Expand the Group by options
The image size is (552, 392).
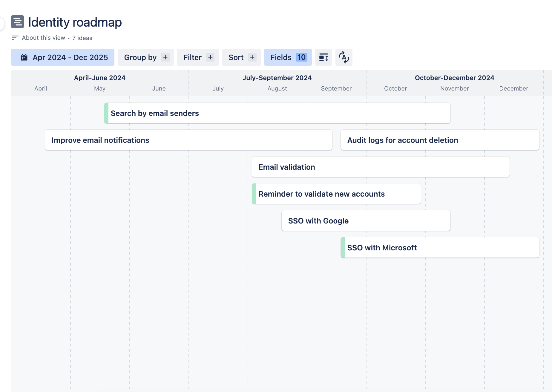(146, 57)
